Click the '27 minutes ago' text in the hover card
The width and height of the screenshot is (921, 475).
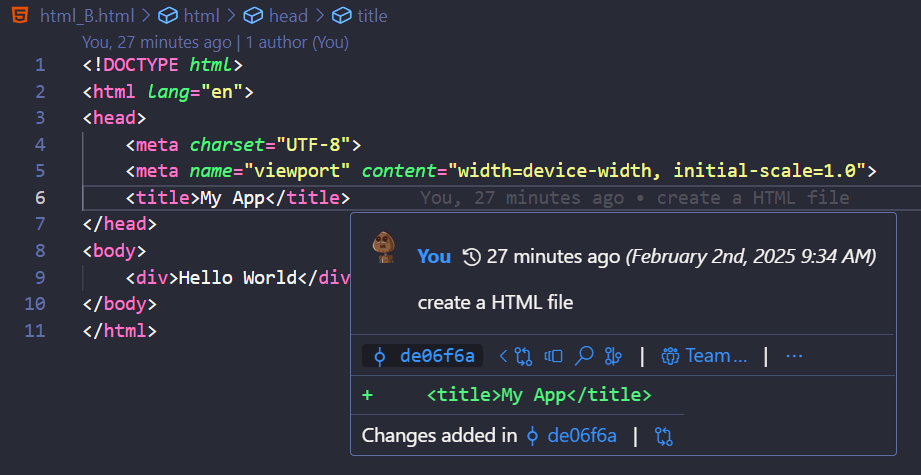[x=553, y=257]
